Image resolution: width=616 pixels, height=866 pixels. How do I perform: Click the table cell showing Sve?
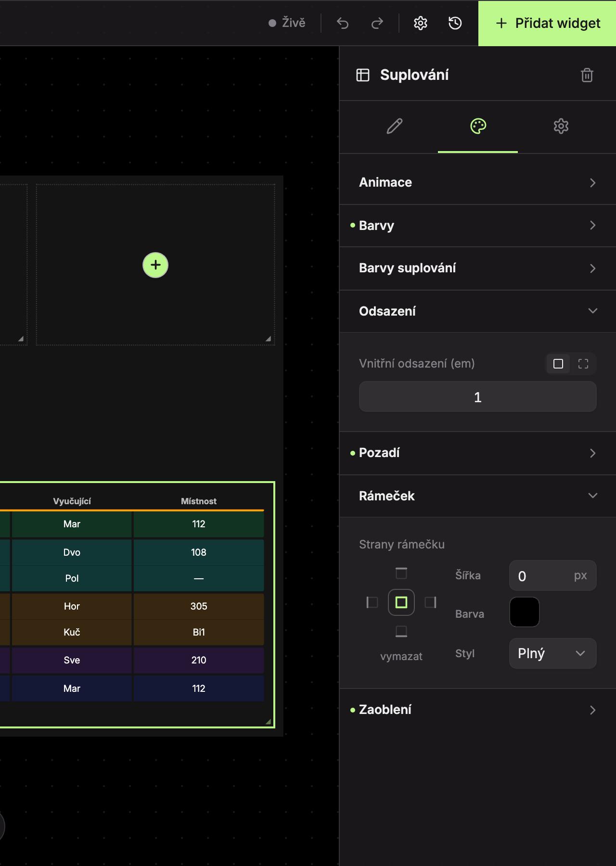pyautogui.click(x=72, y=660)
